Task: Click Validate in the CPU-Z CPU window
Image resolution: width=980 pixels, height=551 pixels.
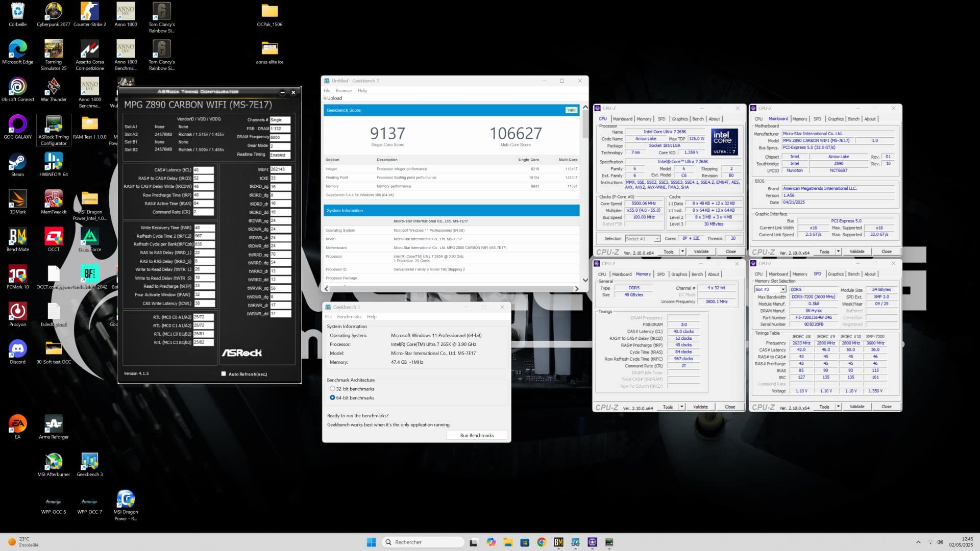Action: tap(701, 252)
